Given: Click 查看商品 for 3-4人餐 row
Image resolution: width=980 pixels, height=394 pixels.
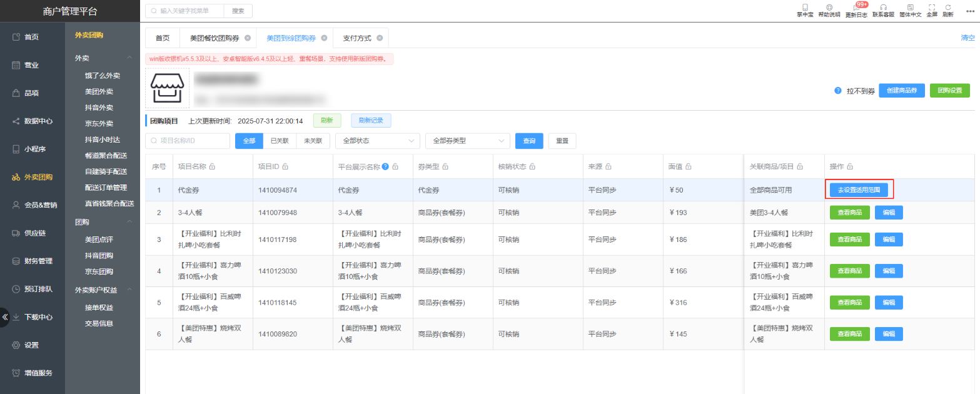Looking at the screenshot, I should coord(850,213).
